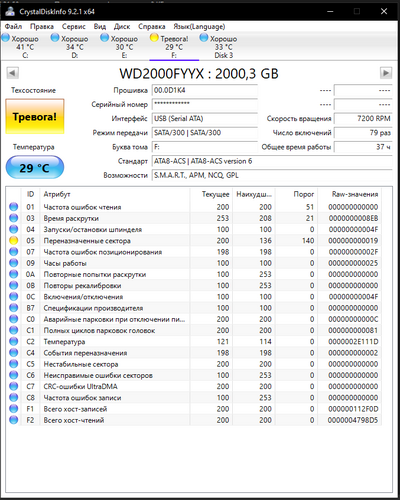Select the Disk 3 status icon
The image size is (400, 500).
(x=204, y=38)
